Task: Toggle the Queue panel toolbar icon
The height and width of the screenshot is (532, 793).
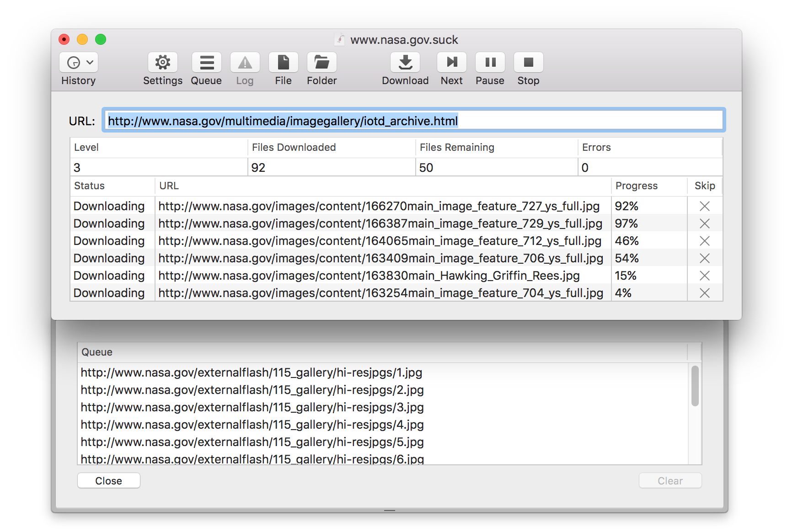Action: tap(206, 63)
